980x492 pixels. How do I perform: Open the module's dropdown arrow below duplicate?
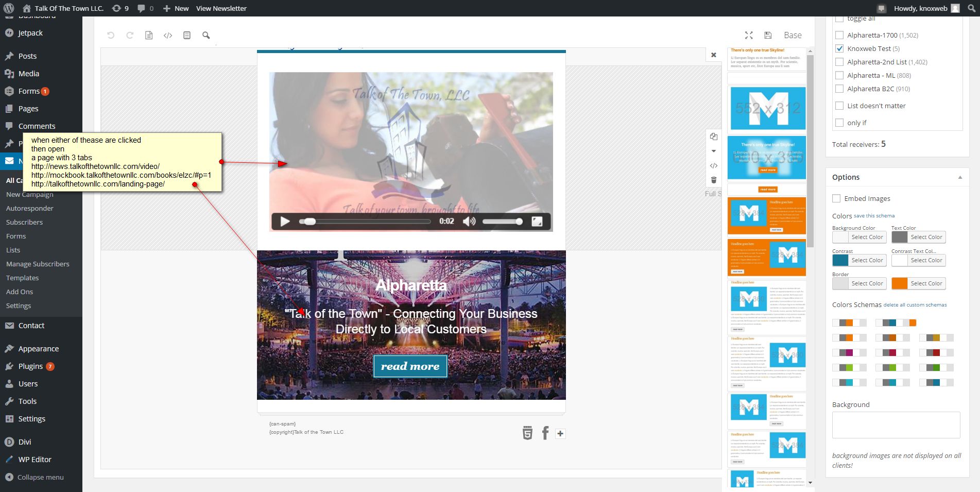point(714,151)
